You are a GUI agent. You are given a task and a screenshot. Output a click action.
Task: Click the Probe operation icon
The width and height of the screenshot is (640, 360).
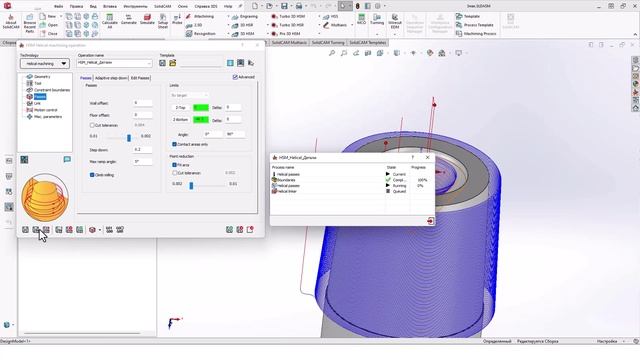click(177, 20)
